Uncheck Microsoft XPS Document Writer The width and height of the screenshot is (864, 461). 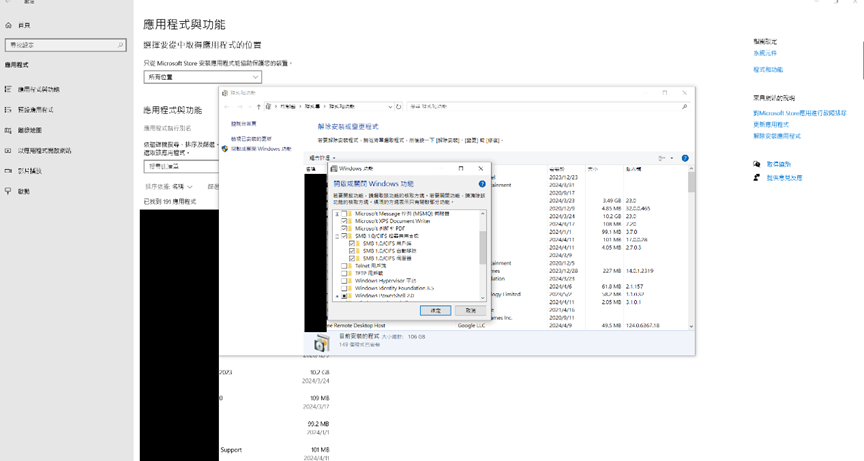point(344,221)
